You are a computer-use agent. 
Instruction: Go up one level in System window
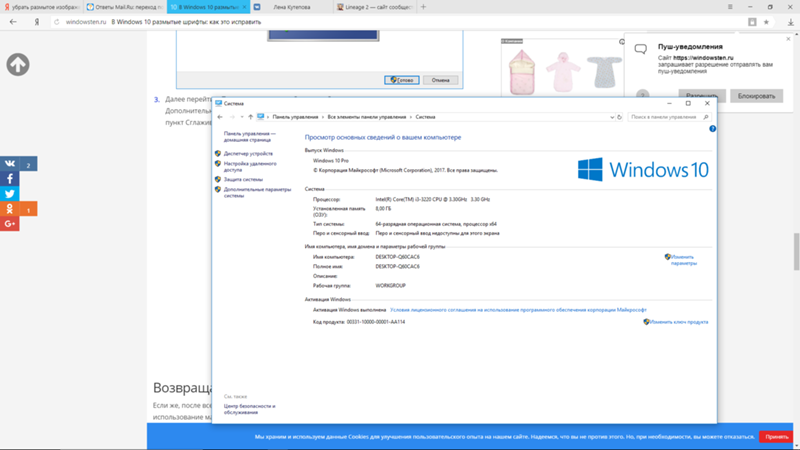pyautogui.click(x=251, y=117)
